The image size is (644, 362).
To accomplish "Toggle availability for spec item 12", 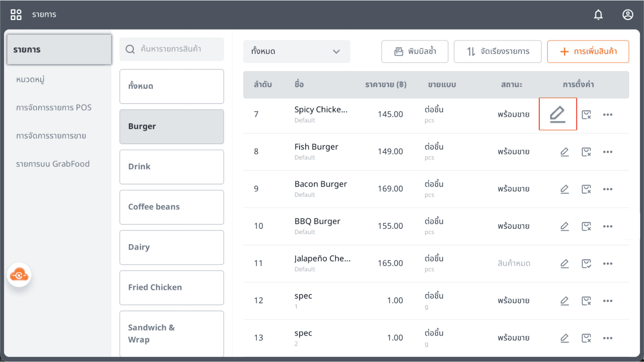I will click(586, 301).
